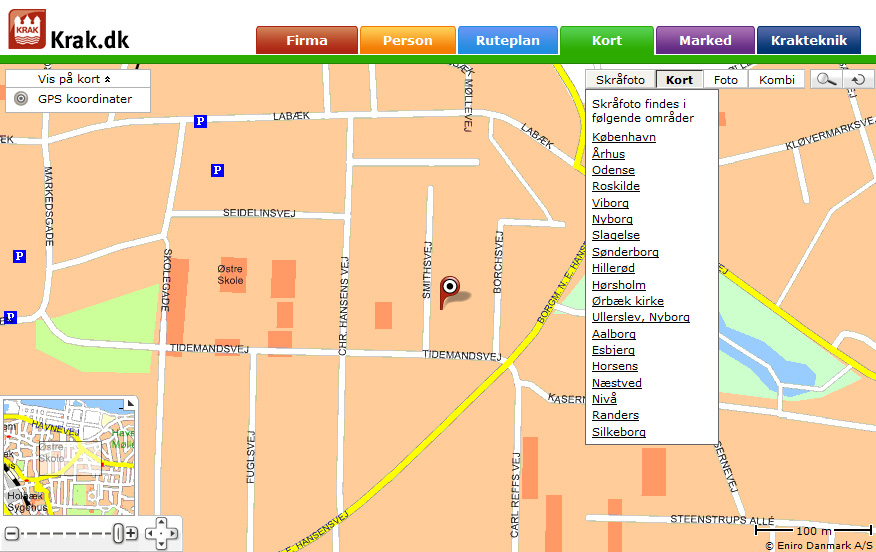
Task: Open the København skråfoto link
Action: pos(624,137)
